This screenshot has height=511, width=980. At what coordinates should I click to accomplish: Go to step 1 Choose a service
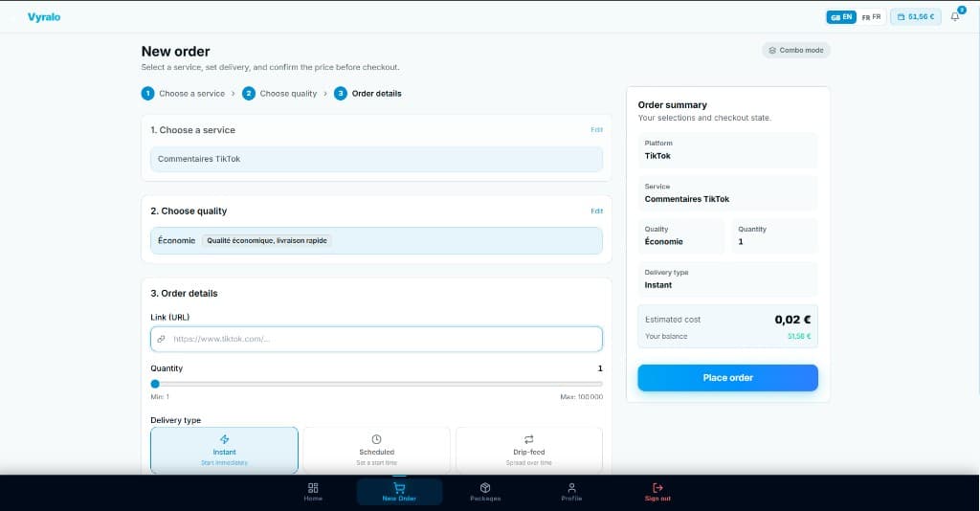[183, 94]
